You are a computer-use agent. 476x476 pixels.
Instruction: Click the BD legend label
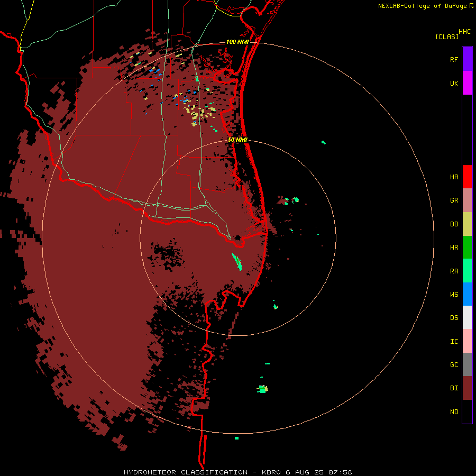454,224
